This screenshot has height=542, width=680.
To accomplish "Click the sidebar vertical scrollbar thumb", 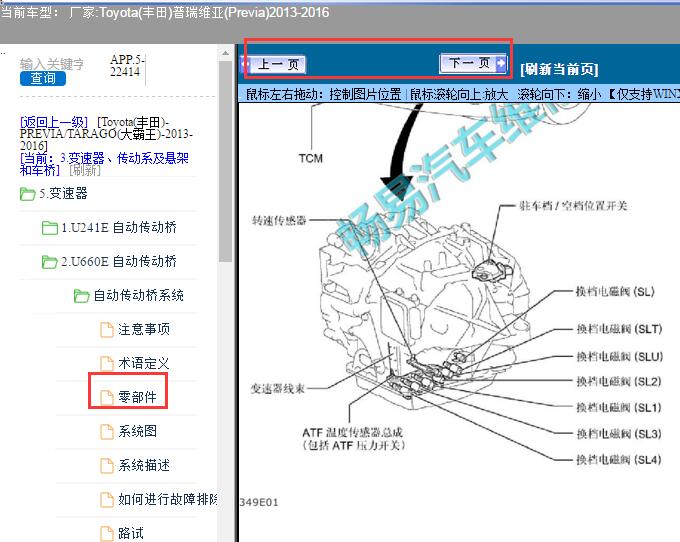I will click(x=226, y=161).
